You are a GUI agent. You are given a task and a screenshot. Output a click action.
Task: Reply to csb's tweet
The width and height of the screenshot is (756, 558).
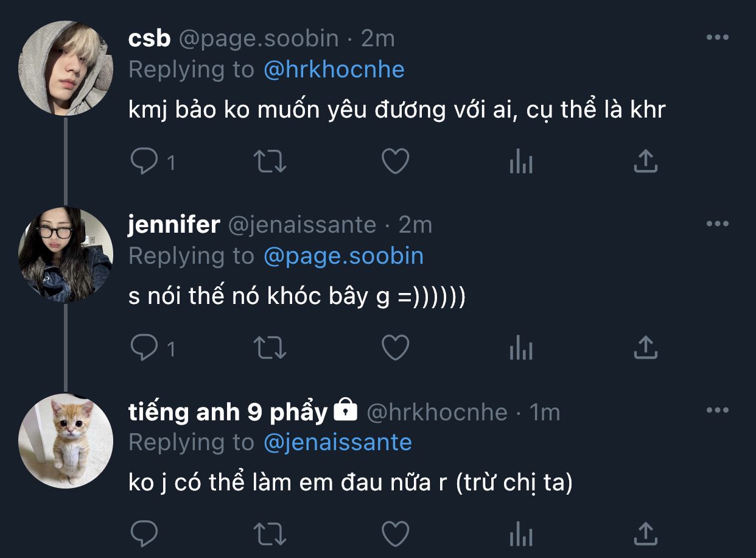[145, 162]
